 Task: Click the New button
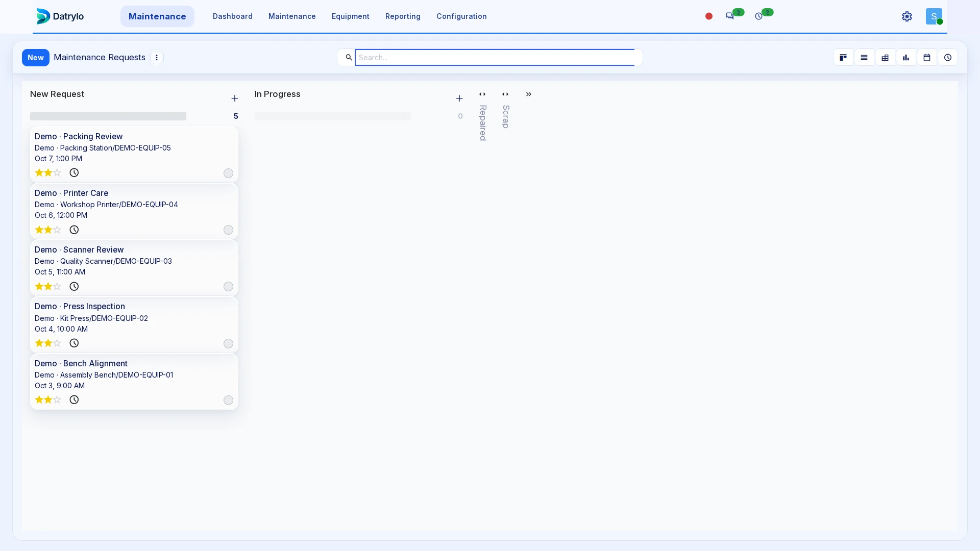pyautogui.click(x=36, y=58)
